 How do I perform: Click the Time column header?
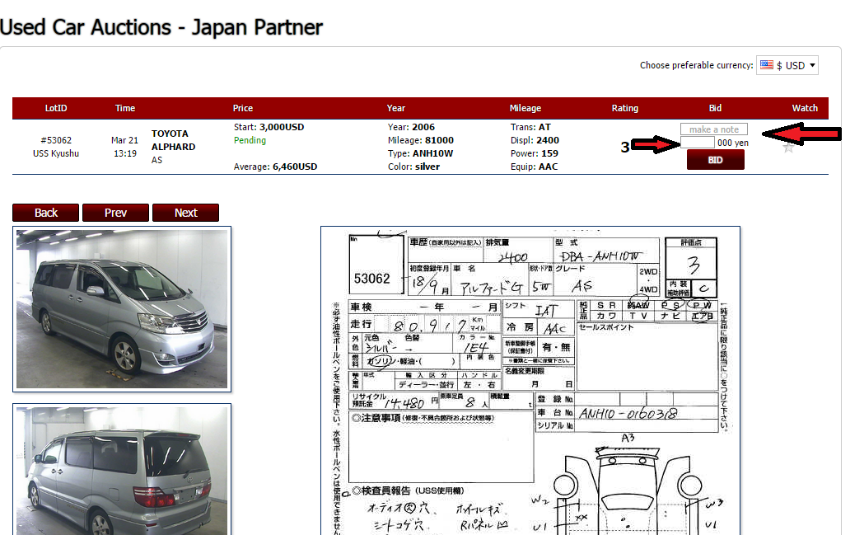pyautogui.click(x=125, y=108)
